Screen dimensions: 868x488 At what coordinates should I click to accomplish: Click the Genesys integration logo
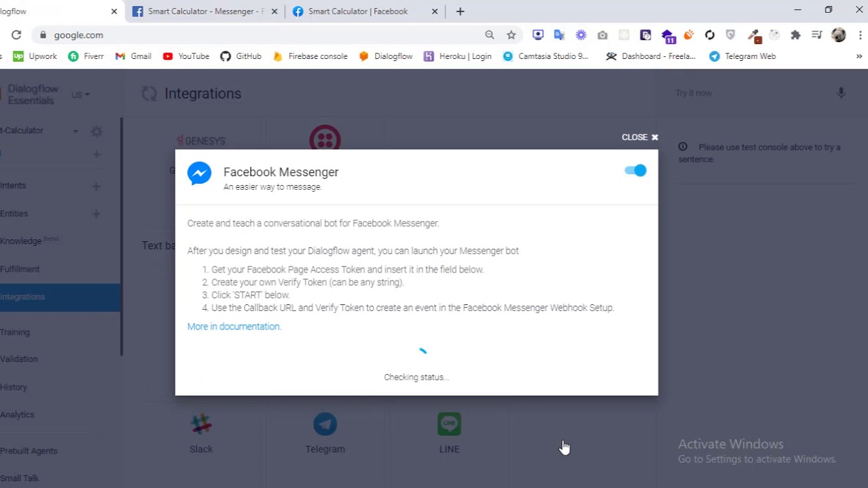(x=201, y=140)
